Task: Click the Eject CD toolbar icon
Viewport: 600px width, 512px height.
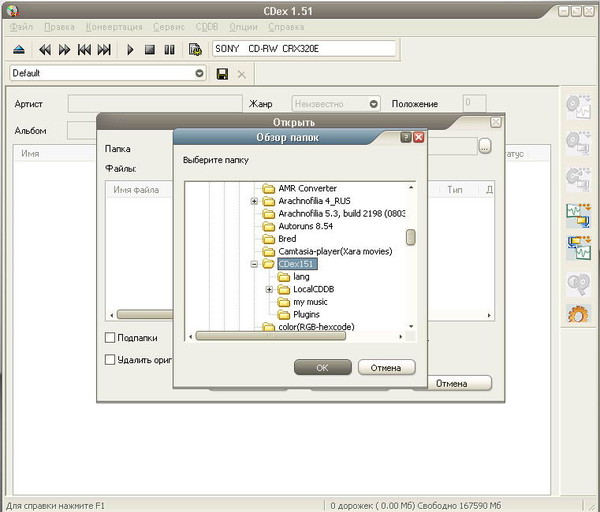Action: [19, 50]
